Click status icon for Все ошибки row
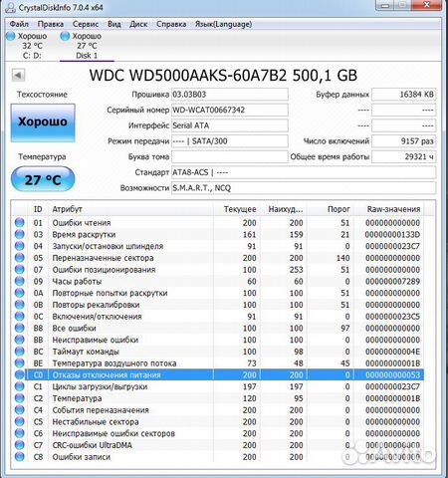 [x=20, y=328]
